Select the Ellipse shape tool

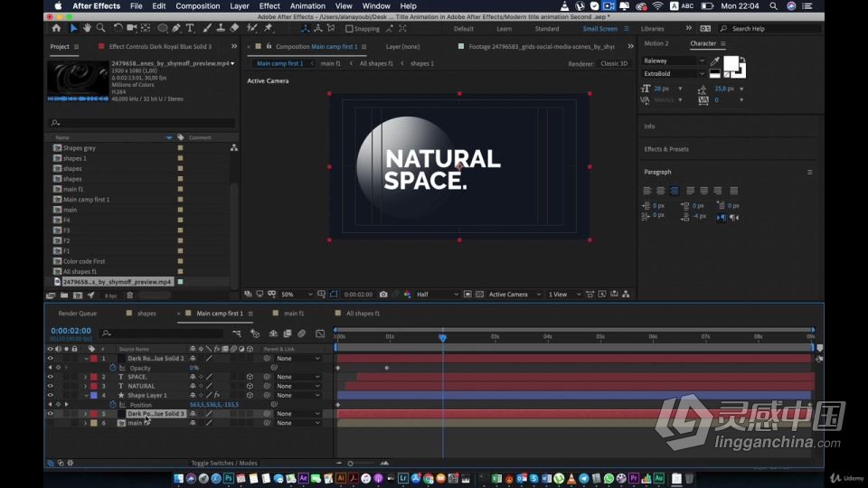(163, 28)
